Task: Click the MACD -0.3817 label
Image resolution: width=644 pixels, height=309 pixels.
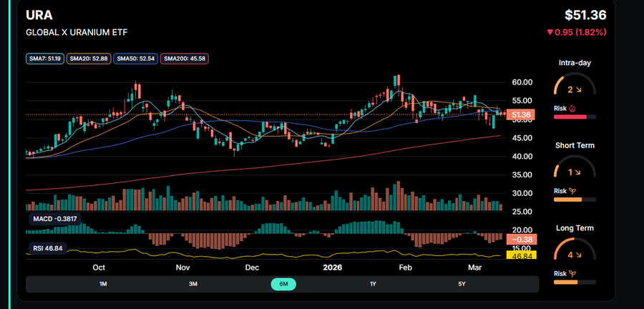Action: pyautogui.click(x=55, y=219)
